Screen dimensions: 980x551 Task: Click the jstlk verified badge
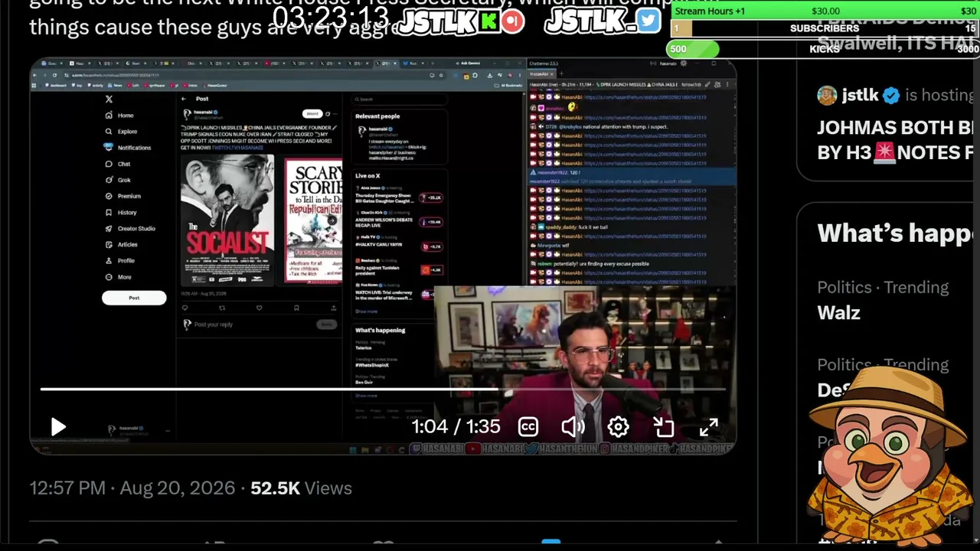pos(890,96)
